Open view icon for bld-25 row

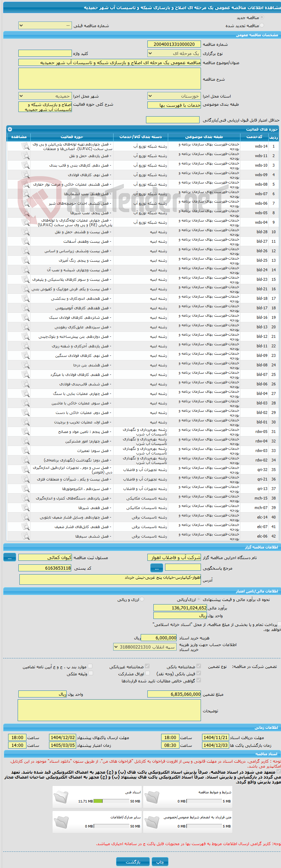pos(25,260)
